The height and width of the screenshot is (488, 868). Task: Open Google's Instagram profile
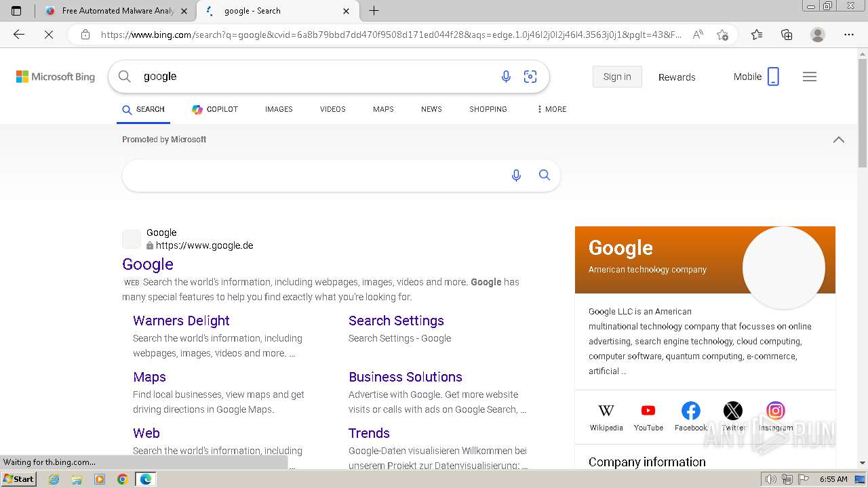coord(776,417)
